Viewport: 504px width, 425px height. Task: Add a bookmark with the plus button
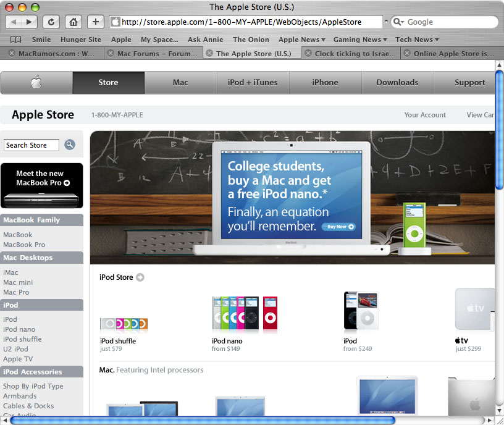point(96,22)
